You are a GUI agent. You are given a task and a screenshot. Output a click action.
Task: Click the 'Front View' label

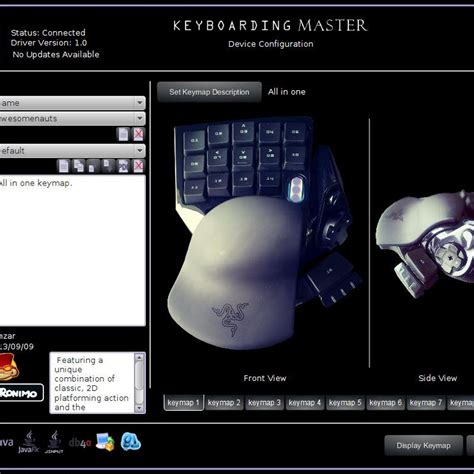tap(265, 378)
